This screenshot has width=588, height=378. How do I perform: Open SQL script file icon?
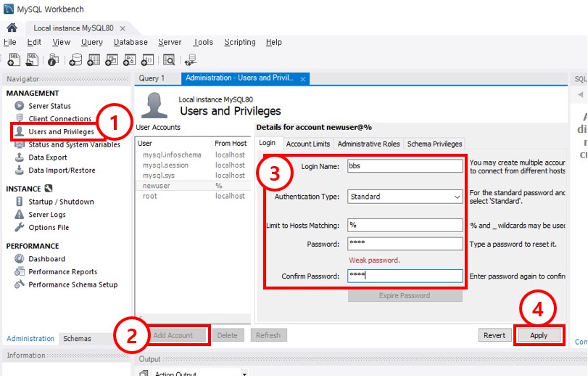[x=32, y=59]
